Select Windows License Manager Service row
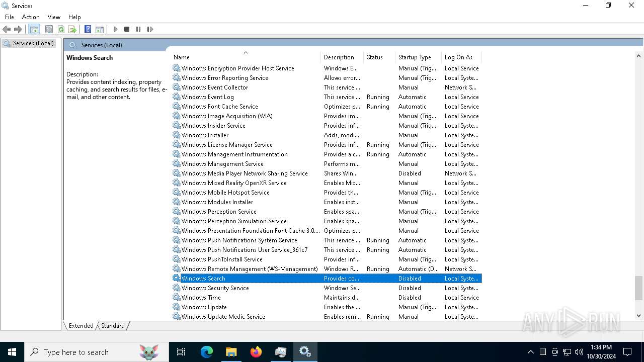 [327, 145]
